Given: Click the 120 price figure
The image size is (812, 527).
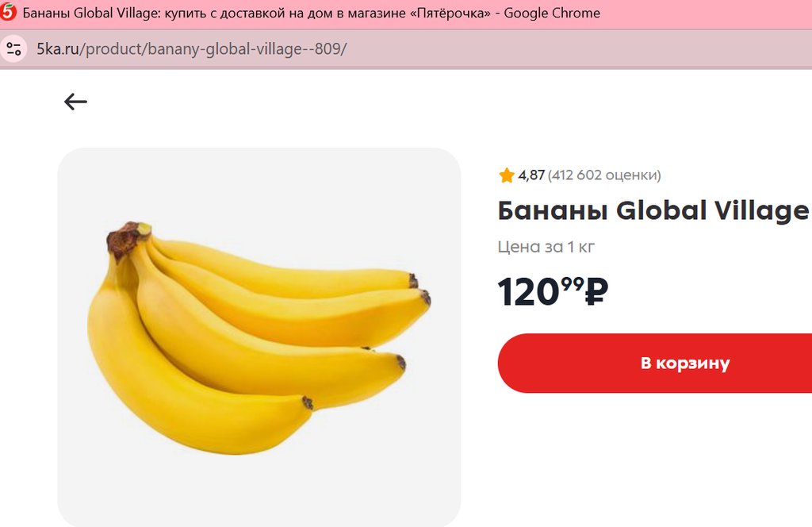Looking at the screenshot, I should point(528,292).
